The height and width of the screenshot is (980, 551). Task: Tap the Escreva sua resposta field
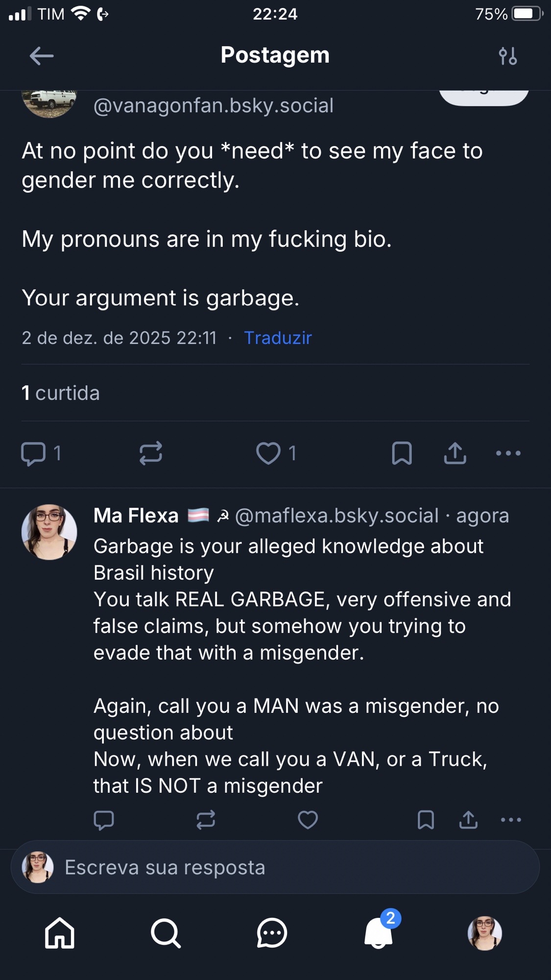pyautogui.click(x=275, y=867)
